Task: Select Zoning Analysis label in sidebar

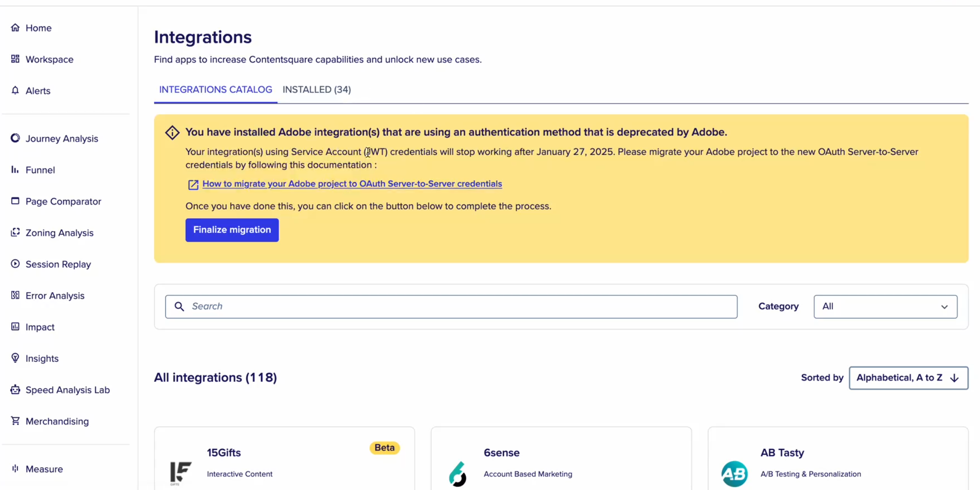Action: [59, 233]
